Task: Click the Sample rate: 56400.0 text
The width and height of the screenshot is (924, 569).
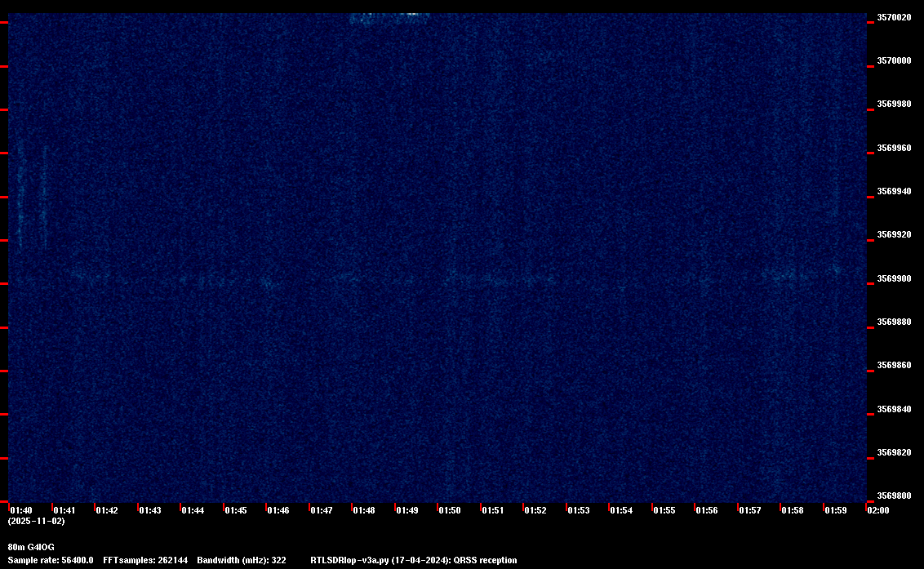Action: click(x=51, y=560)
